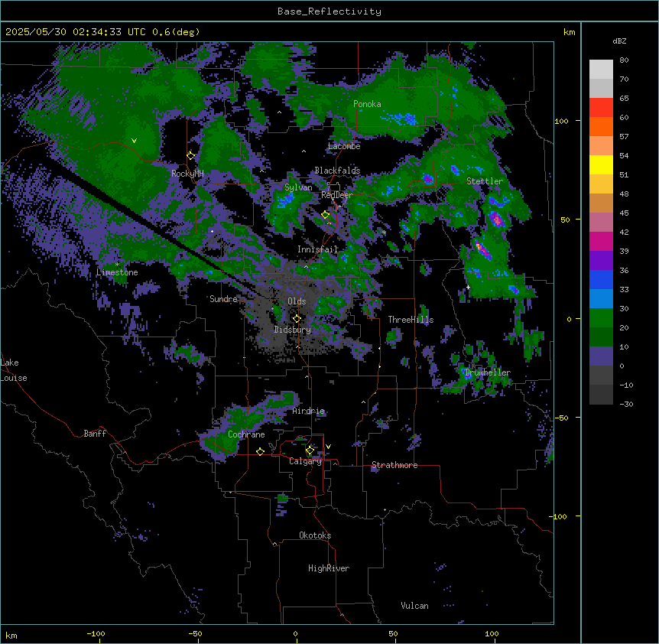Viewport: 659px width, 644px height.
Task: Click the Cochrane town label
Action: 246,434
